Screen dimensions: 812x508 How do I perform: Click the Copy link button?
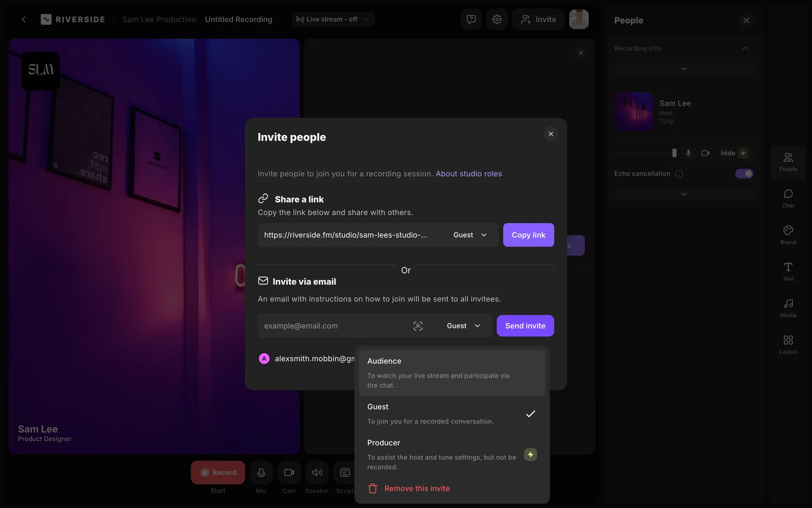click(x=528, y=235)
